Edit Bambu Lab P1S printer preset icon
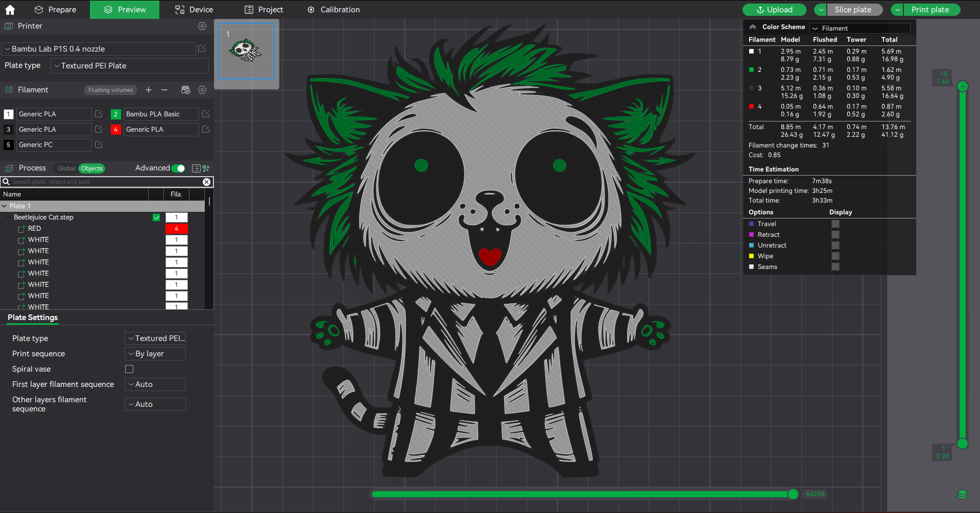Viewport: 980px width, 513px height. (202, 48)
